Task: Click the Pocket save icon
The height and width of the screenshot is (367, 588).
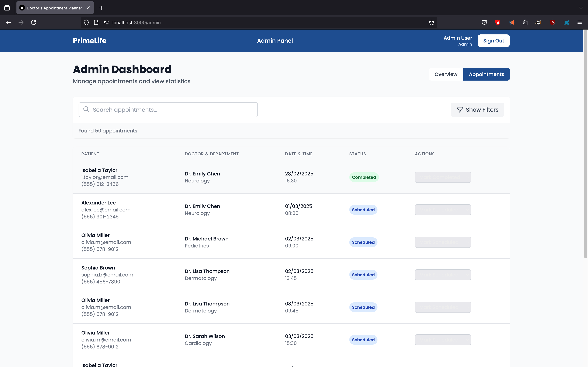Action: [x=484, y=23]
